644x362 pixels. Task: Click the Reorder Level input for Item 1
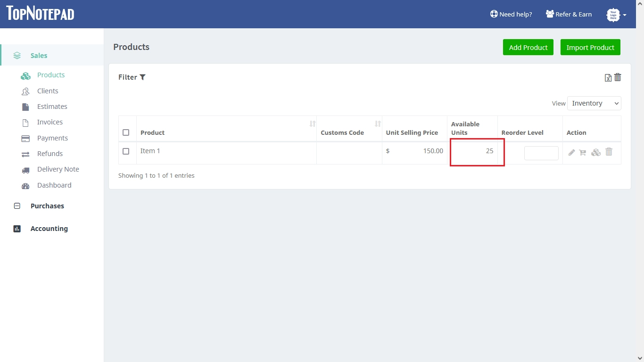[x=541, y=153]
